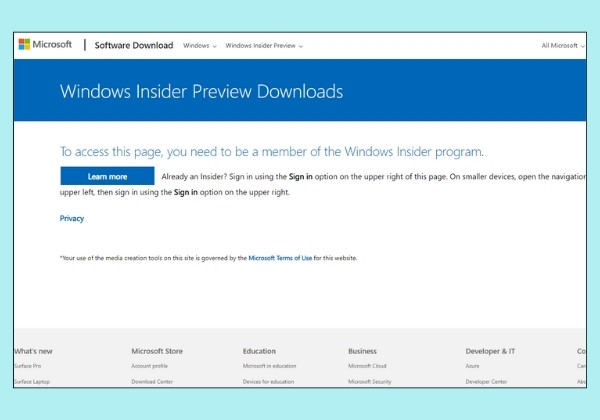Click the What's new footer heading
Viewport: 600px width, 420px height.
tap(33, 351)
